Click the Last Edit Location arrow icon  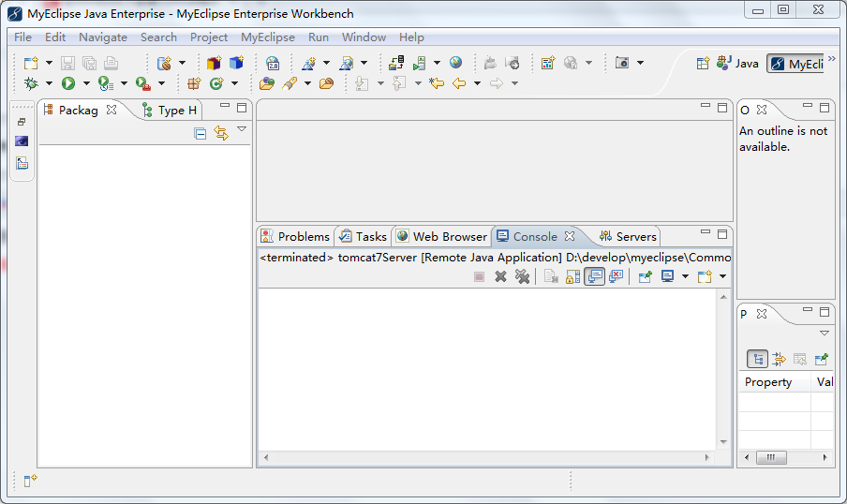click(437, 83)
